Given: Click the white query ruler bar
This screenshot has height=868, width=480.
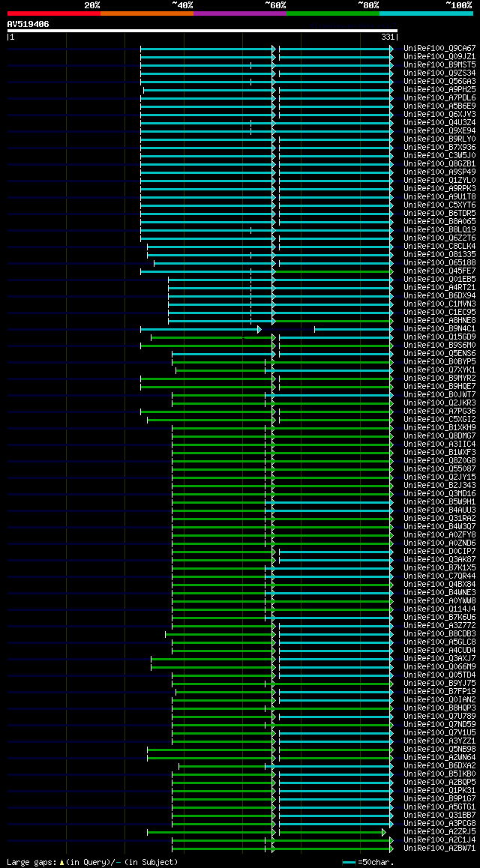Looking at the screenshot, I should coord(202,31).
